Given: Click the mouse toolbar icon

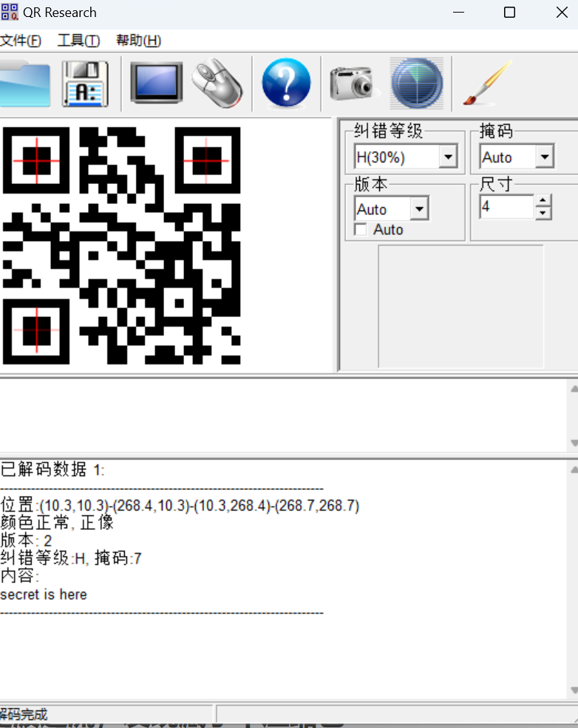Looking at the screenshot, I should [217, 84].
